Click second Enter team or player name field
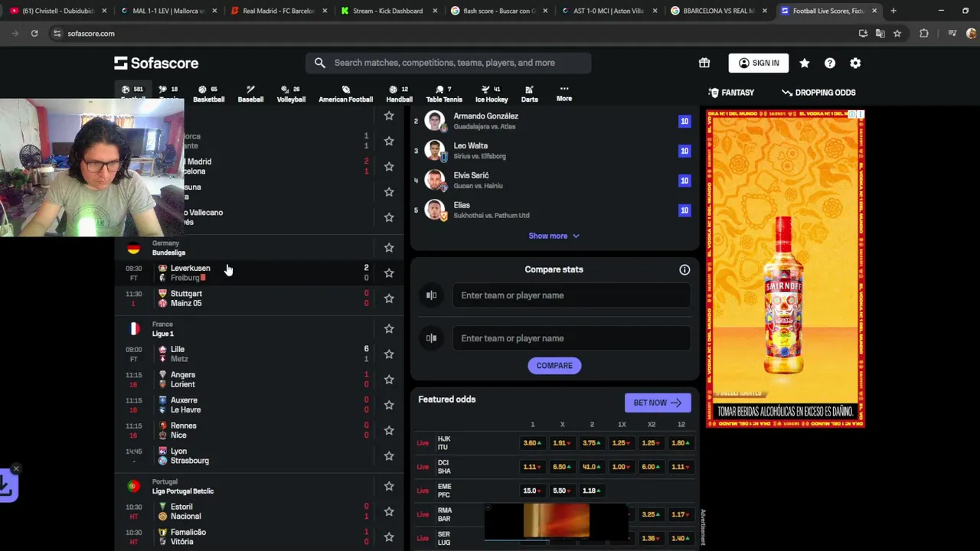Viewport: 980px width, 551px height. (x=571, y=338)
